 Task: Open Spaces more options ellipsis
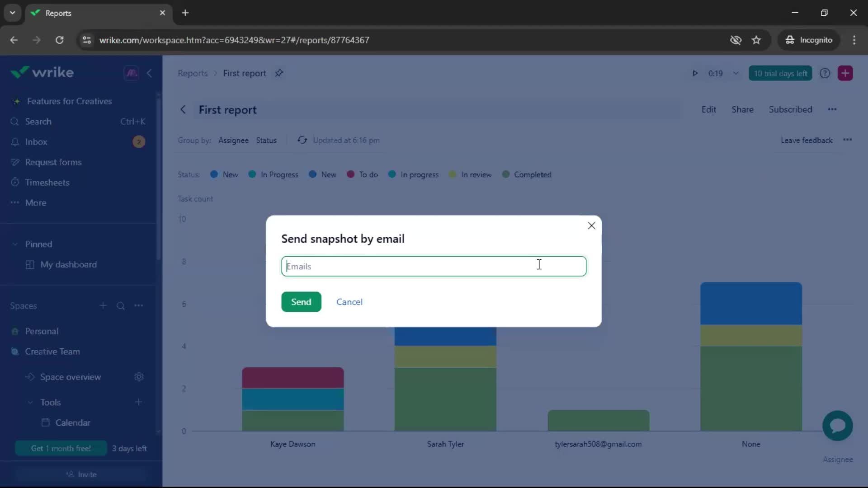(x=139, y=305)
